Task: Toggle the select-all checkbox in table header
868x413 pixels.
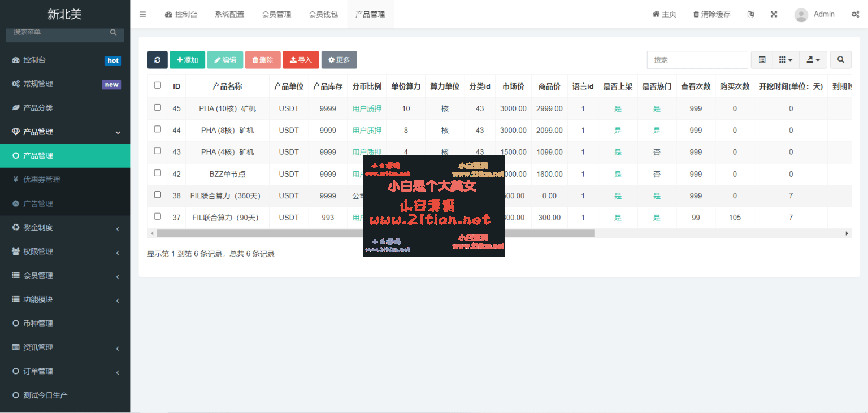Action: click(158, 85)
